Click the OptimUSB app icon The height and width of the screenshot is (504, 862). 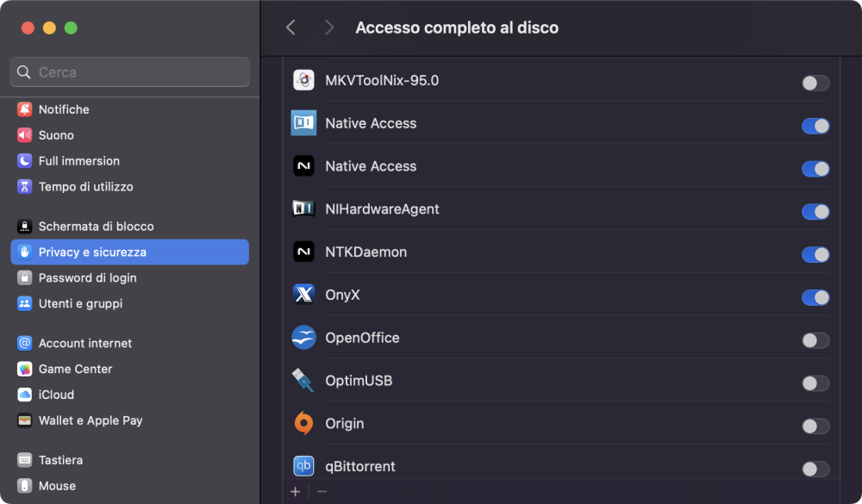[x=303, y=381]
